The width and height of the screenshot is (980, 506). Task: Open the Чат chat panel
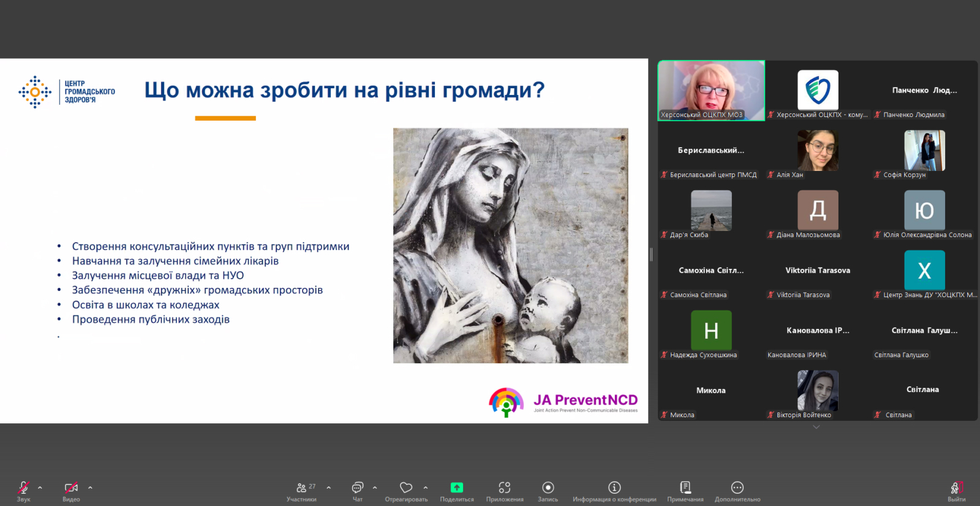coord(358,488)
